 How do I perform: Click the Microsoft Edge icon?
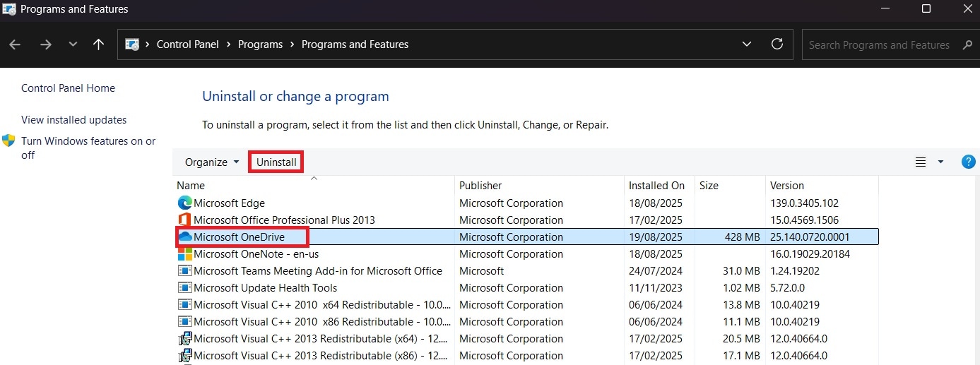[185, 203]
